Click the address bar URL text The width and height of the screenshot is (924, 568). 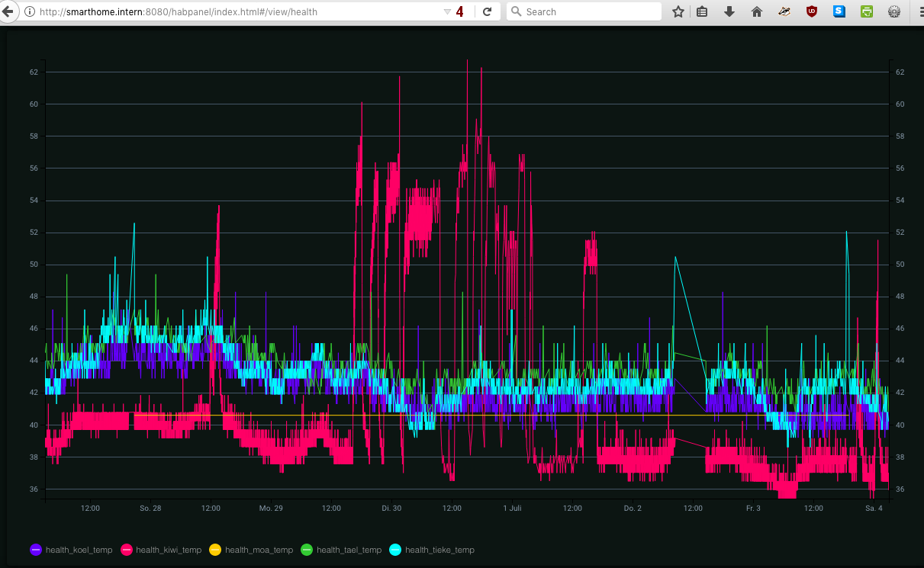(178, 12)
